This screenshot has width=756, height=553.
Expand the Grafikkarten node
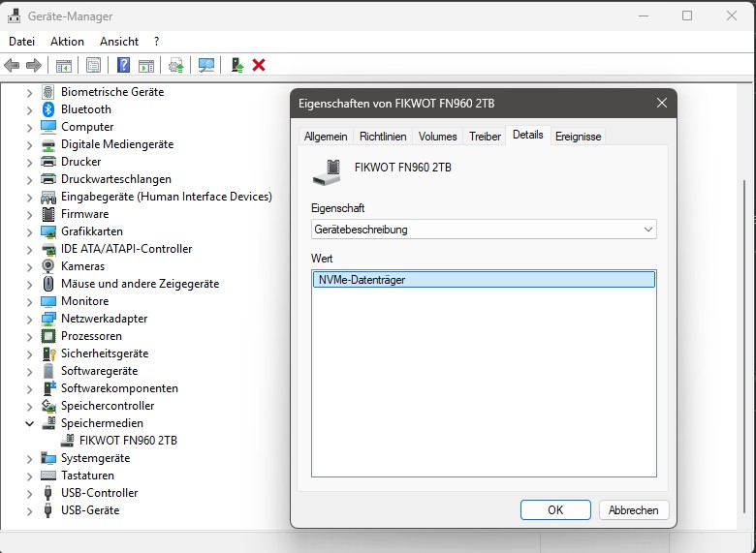pos(29,232)
